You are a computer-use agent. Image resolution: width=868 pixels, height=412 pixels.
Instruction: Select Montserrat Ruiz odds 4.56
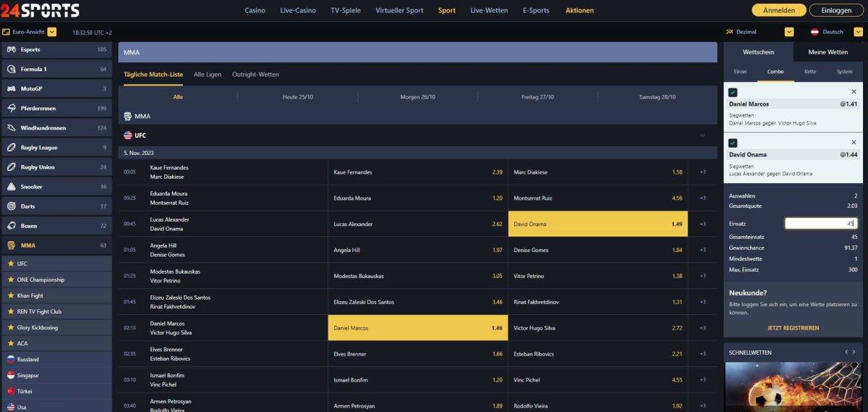[x=598, y=198]
